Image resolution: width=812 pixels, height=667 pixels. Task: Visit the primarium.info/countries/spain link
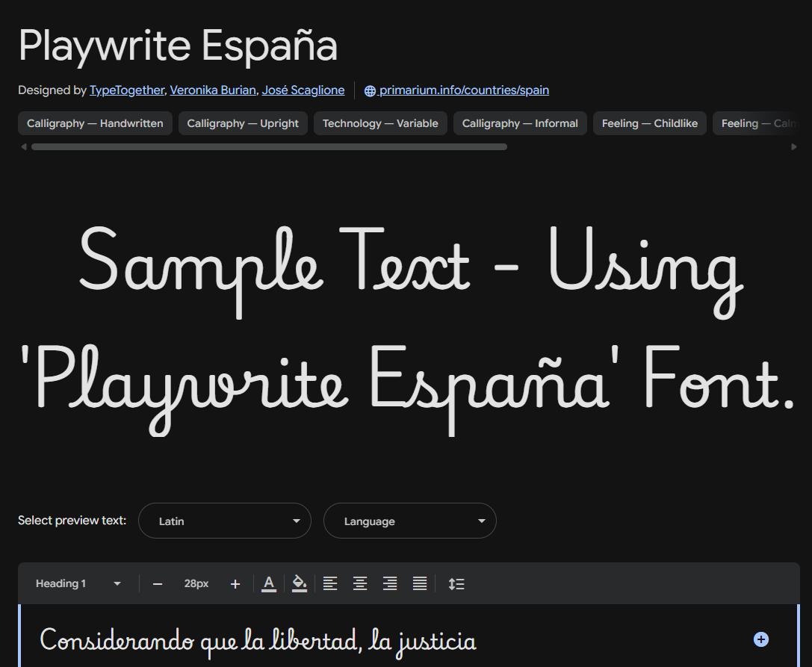pos(463,90)
